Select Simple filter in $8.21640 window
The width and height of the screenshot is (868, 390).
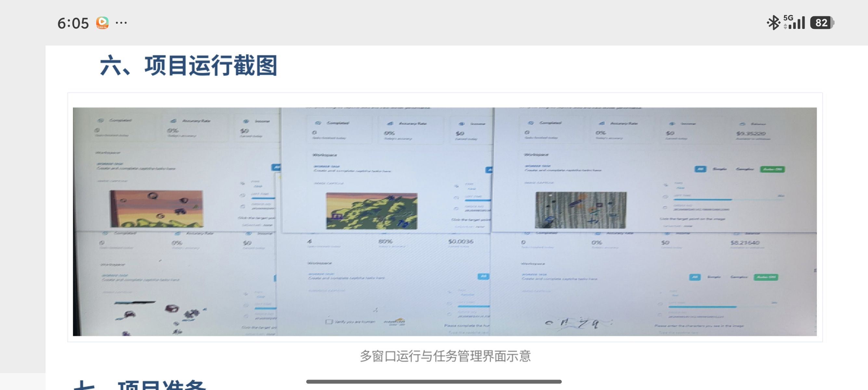click(x=714, y=277)
